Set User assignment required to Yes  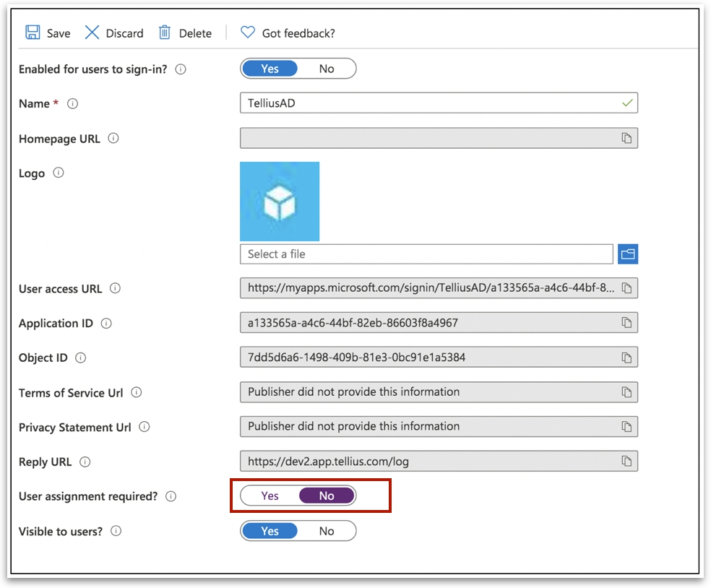(270, 496)
